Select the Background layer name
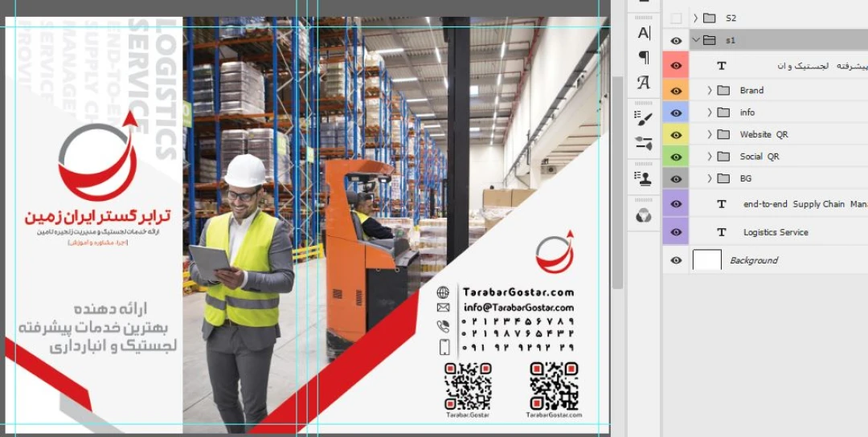868x437 pixels. [x=753, y=260]
